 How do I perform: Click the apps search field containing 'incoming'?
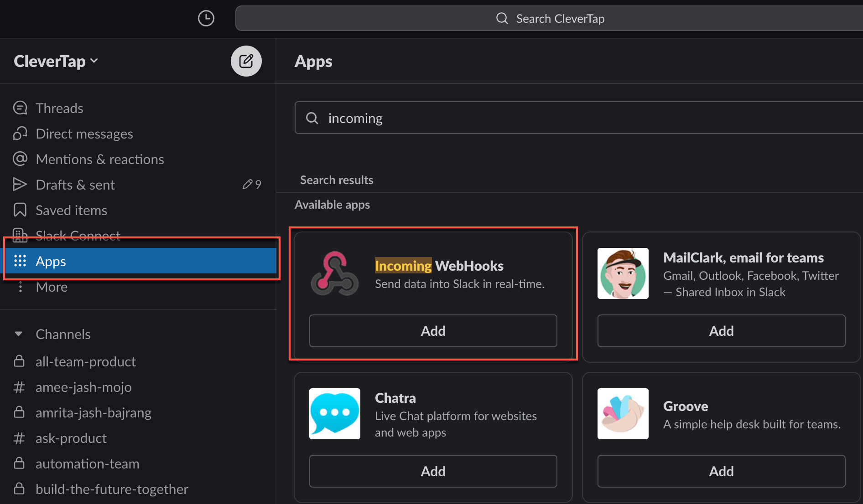tap(579, 118)
